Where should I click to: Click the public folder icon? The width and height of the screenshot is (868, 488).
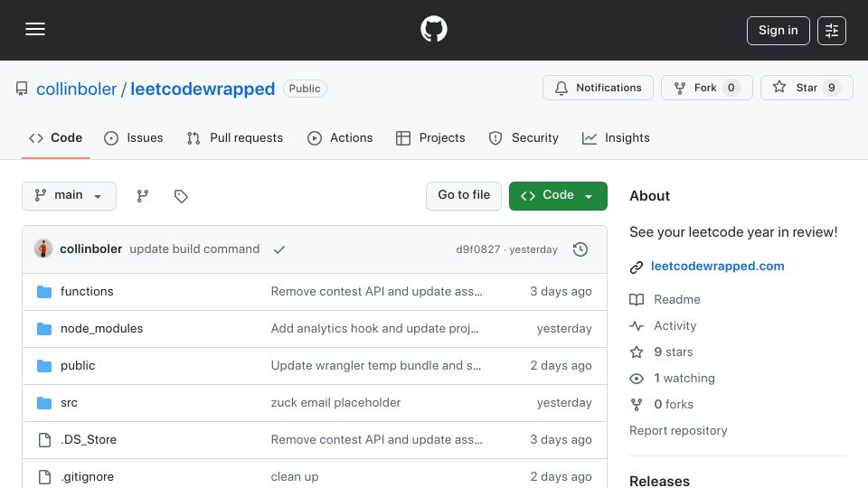(44, 366)
